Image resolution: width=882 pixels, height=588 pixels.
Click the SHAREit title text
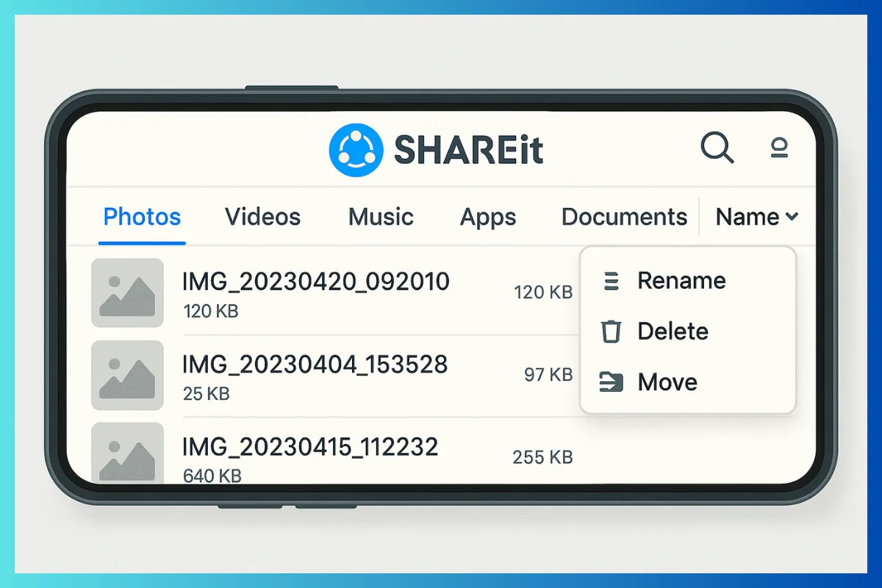468,150
